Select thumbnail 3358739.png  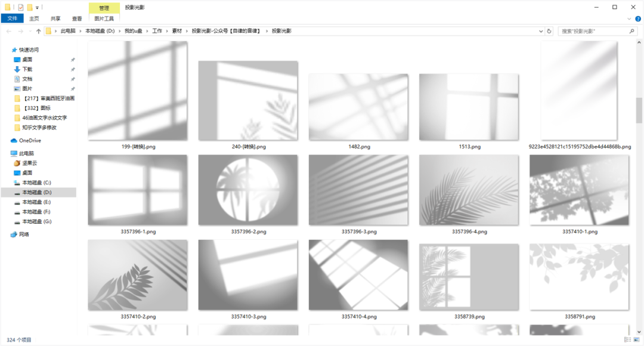pyautogui.click(x=469, y=277)
